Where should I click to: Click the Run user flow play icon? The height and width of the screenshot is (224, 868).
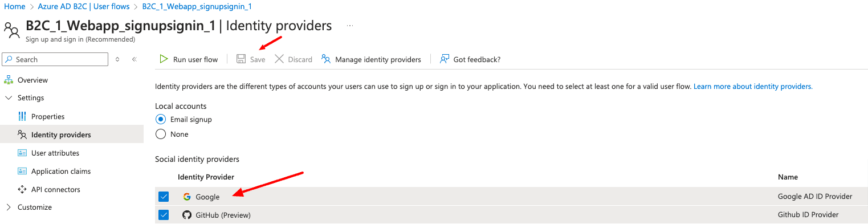pos(164,59)
